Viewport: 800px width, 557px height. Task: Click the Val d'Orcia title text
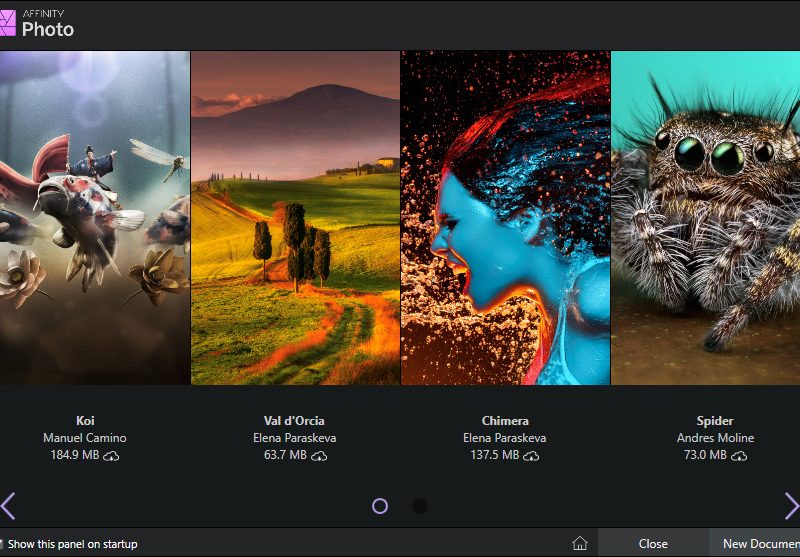[x=294, y=421]
